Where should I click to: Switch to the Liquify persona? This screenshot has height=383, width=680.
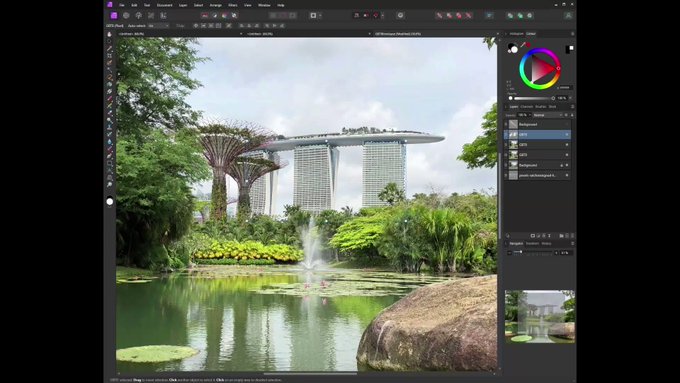tap(126, 15)
